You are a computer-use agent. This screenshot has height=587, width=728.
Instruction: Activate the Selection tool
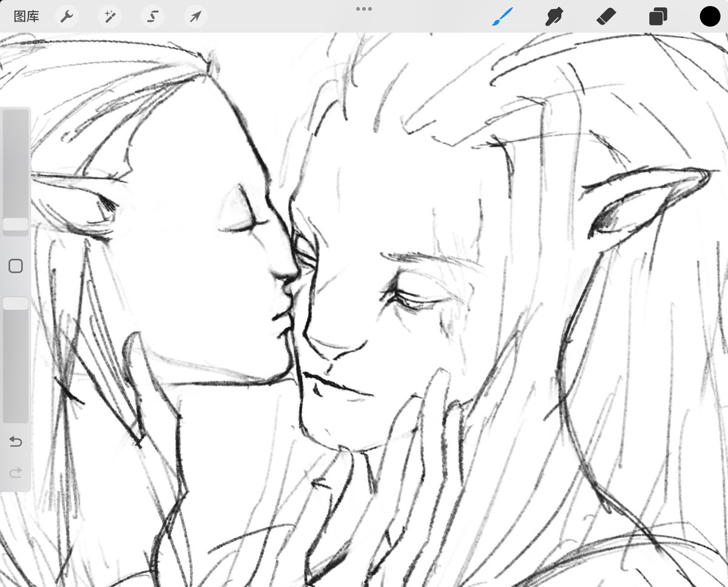tap(153, 16)
